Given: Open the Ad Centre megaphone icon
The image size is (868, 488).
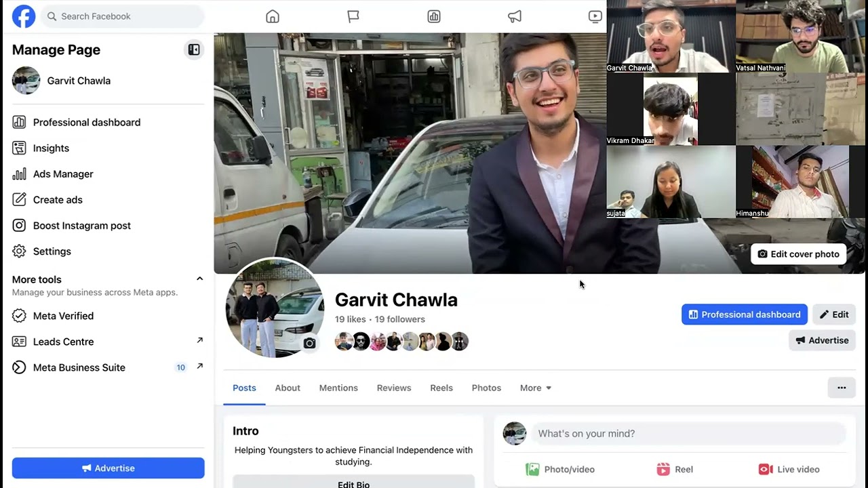Looking at the screenshot, I should [x=515, y=16].
